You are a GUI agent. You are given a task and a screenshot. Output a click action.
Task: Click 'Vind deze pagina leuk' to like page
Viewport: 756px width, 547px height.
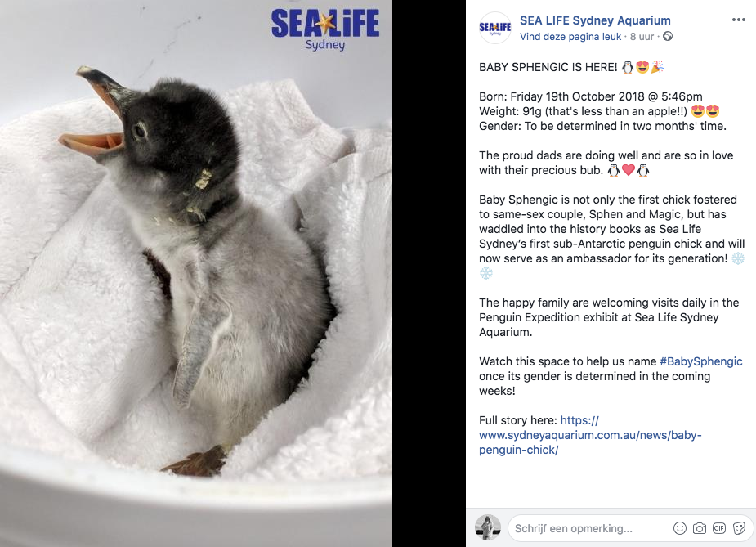(x=570, y=37)
